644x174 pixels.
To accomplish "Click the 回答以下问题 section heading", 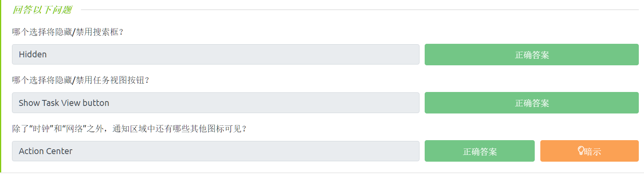I will [x=42, y=10].
